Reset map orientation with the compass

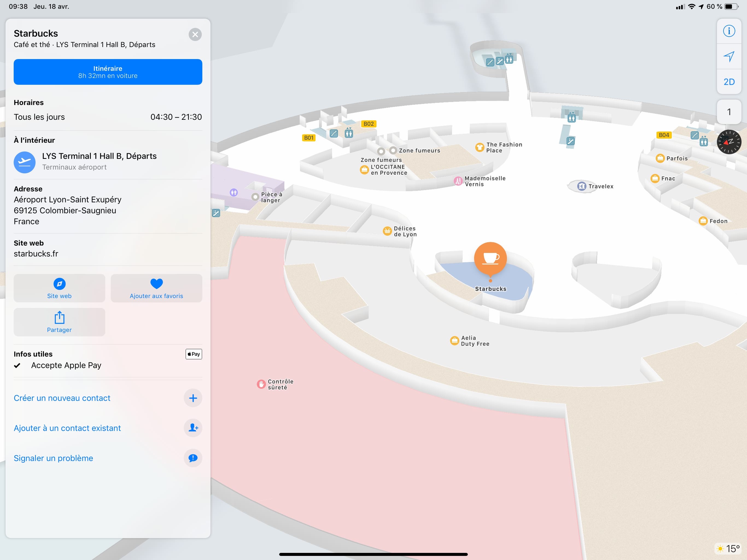(729, 142)
